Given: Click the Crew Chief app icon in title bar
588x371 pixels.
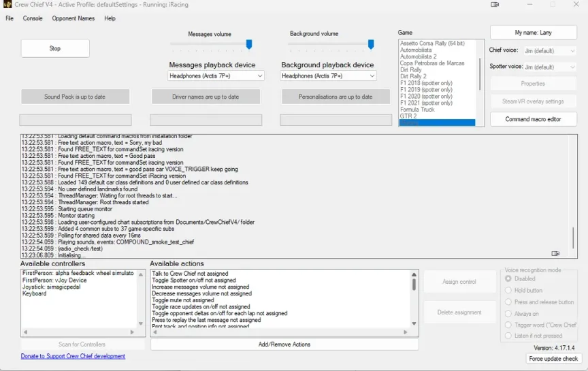Looking at the screenshot, I should click(7, 5).
